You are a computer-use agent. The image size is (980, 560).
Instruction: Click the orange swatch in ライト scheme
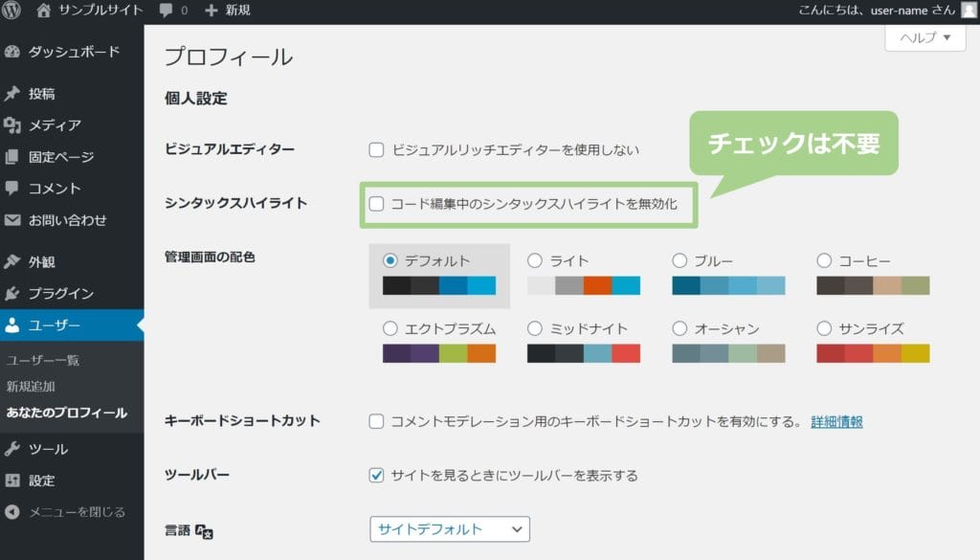598,285
